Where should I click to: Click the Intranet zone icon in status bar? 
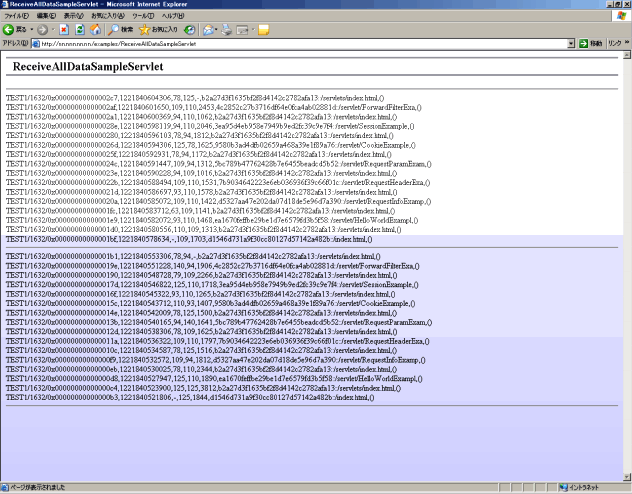563,488
